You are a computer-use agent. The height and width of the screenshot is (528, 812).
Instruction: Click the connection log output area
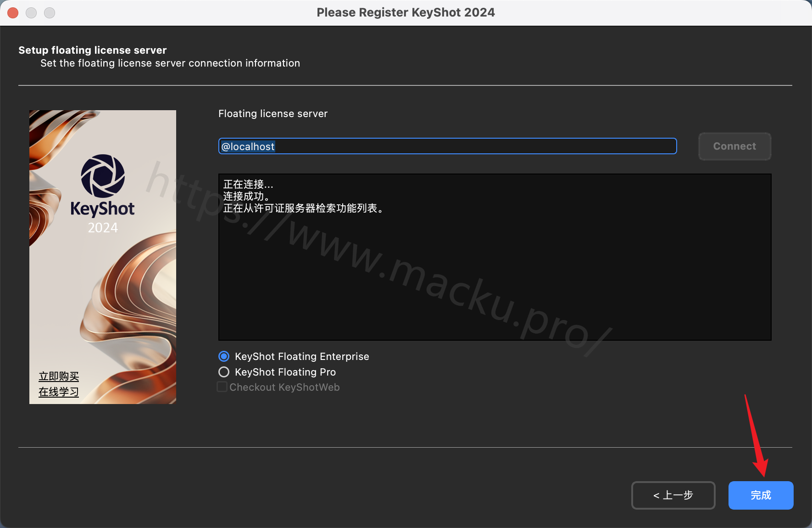[495, 257]
